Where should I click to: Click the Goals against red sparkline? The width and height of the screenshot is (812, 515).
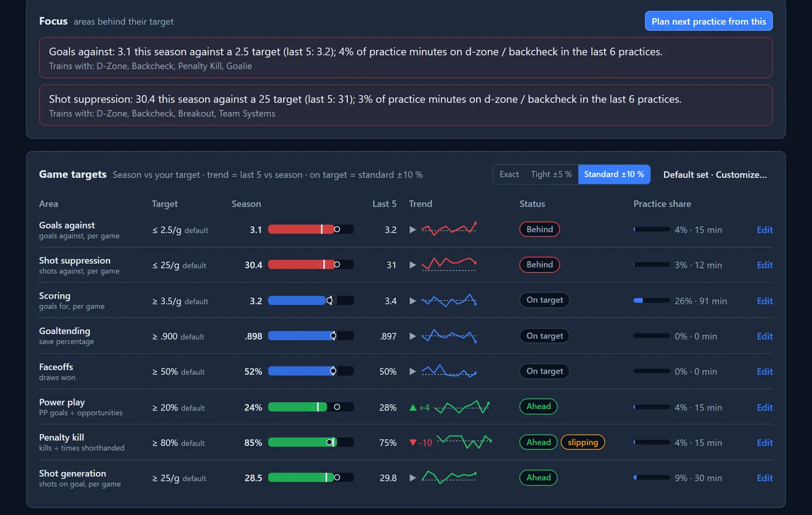(x=449, y=229)
